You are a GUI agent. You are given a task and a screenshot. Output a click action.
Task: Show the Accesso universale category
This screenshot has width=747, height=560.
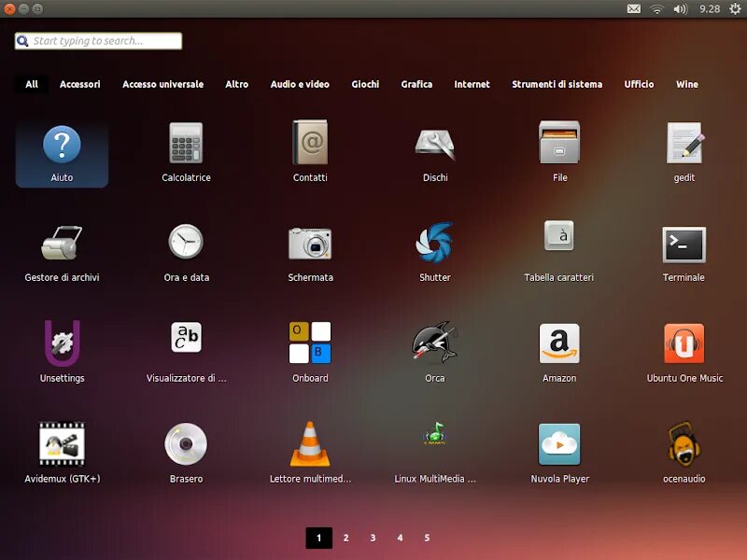click(162, 84)
